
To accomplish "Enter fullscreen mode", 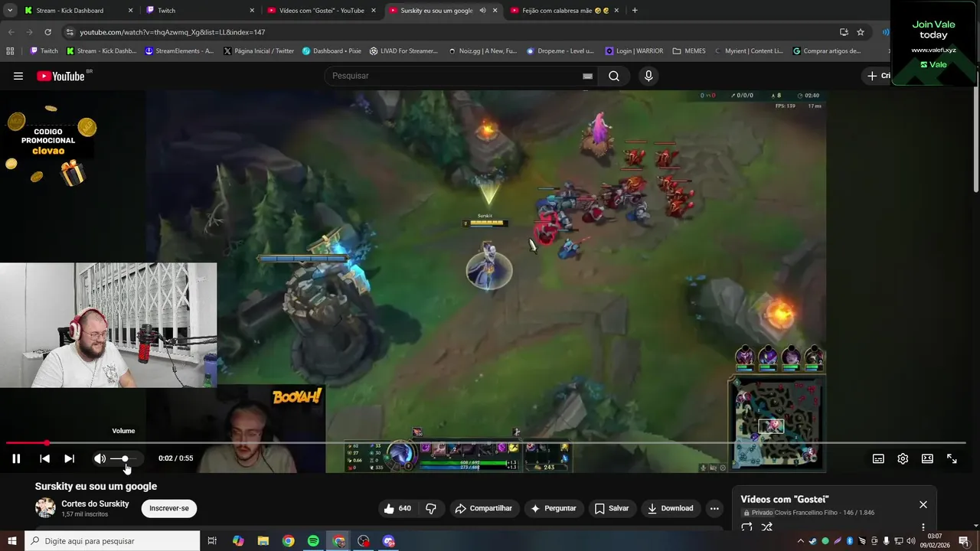I will (x=952, y=458).
